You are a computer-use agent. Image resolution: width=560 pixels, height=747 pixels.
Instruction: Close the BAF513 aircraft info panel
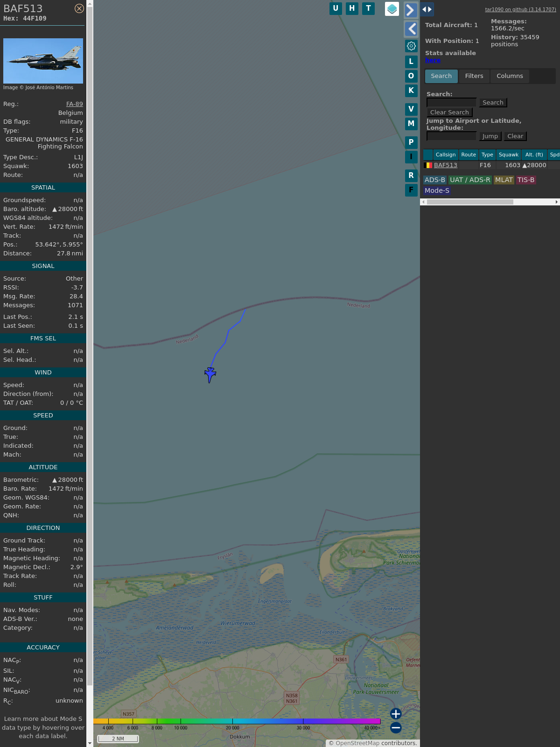(x=79, y=8)
